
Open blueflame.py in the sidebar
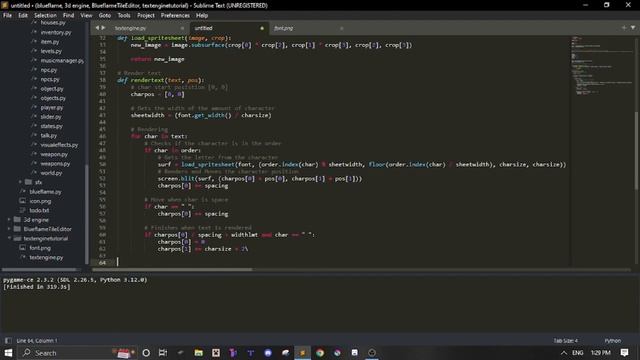click(45, 191)
